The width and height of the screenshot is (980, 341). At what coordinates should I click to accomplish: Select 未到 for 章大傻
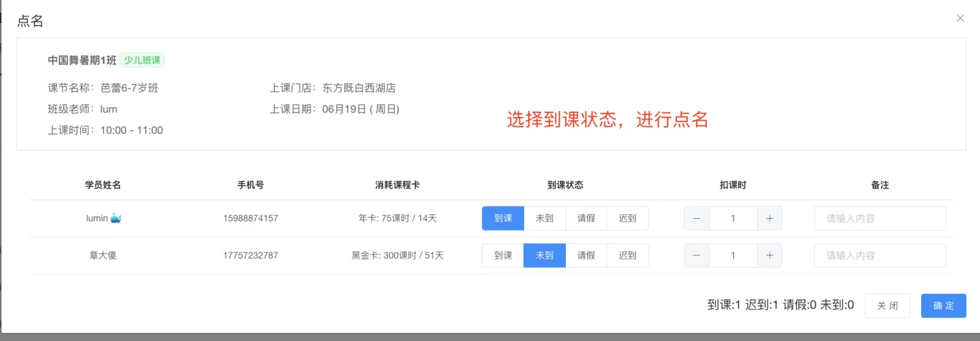(x=544, y=256)
